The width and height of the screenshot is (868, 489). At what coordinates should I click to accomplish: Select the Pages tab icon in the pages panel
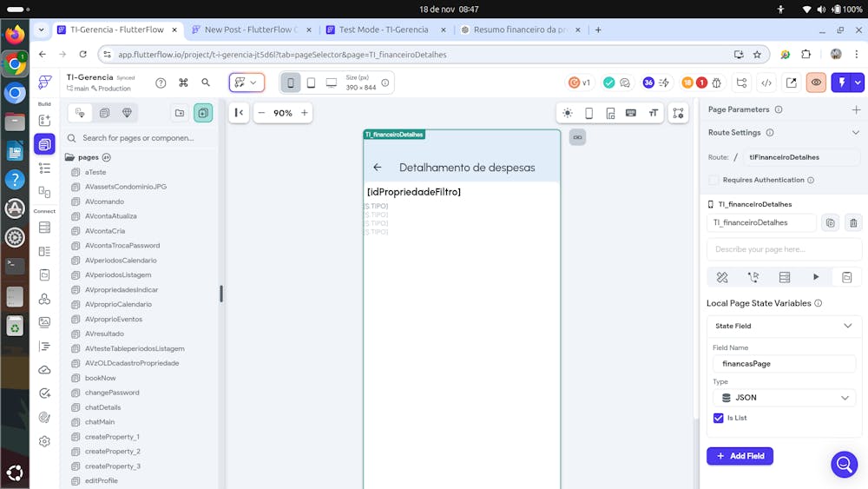pyautogui.click(x=80, y=113)
